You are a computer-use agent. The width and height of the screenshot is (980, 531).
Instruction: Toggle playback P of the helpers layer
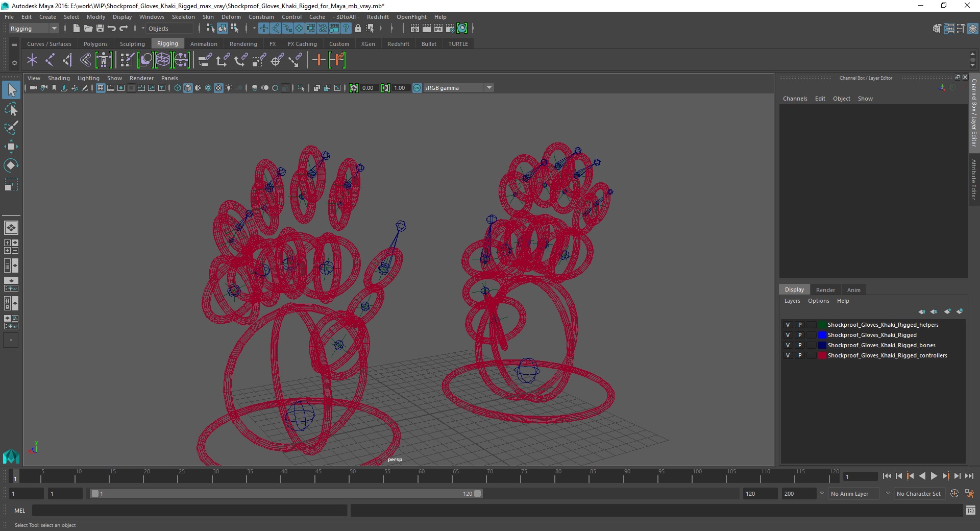pyautogui.click(x=800, y=325)
